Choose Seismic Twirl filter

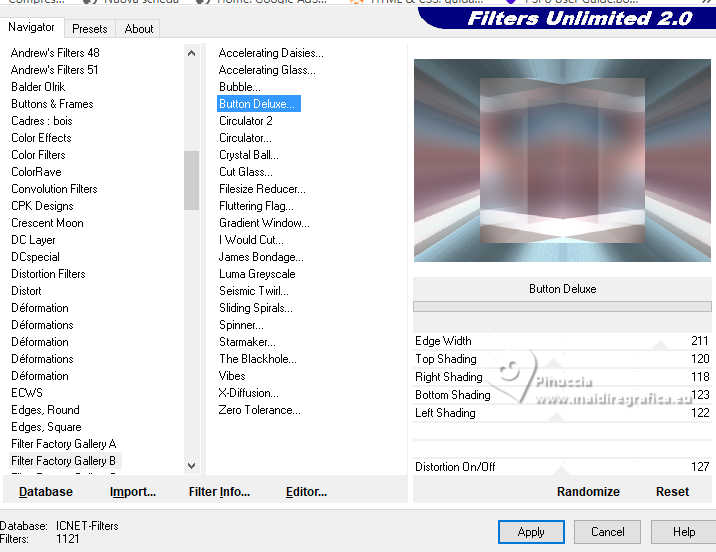(254, 291)
